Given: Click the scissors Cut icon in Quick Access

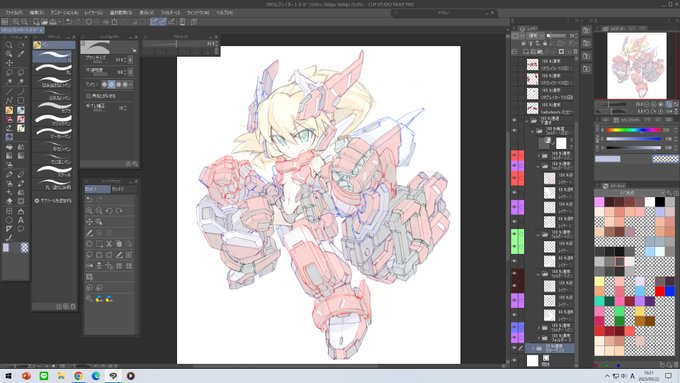Looking at the screenshot, I should [109, 244].
